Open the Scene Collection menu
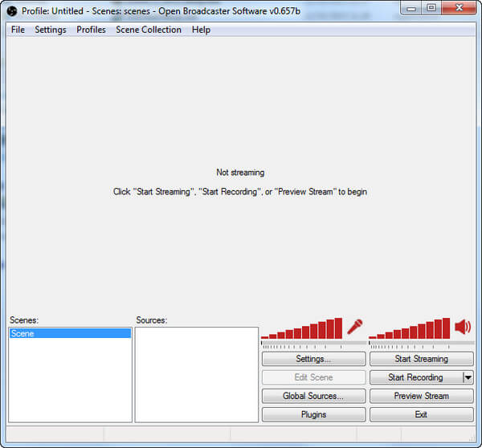Screen dimensions: 482x448 [149, 30]
